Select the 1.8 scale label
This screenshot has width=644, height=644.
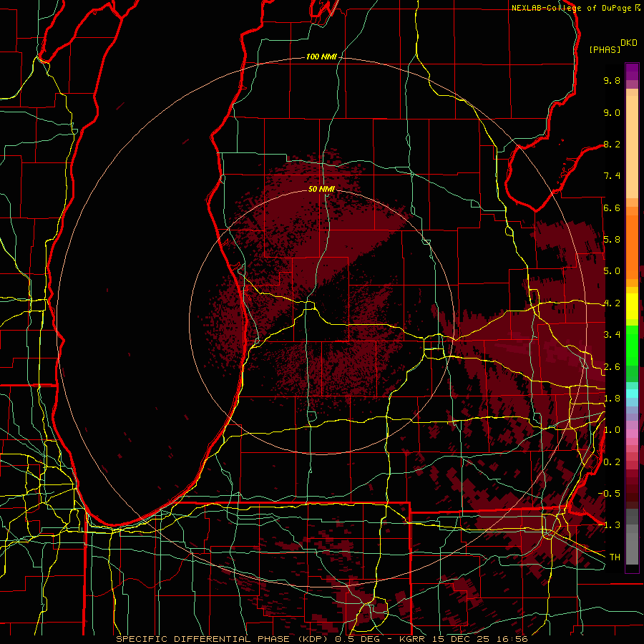[x=612, y=399]
